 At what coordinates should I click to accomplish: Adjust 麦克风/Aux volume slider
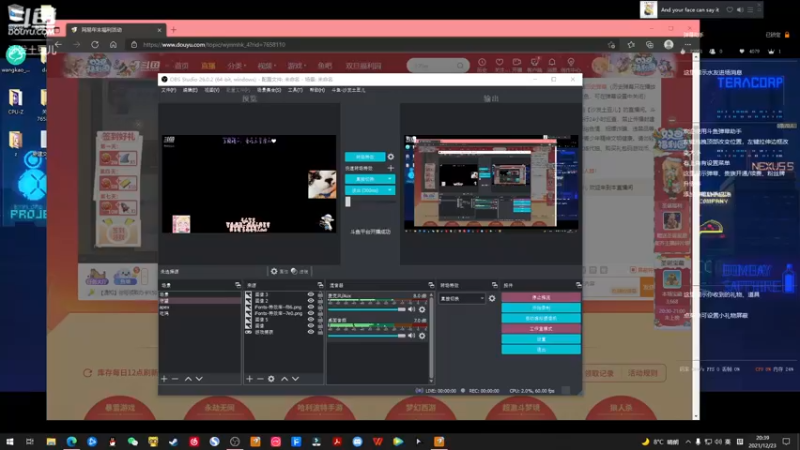tap(366, 309)
